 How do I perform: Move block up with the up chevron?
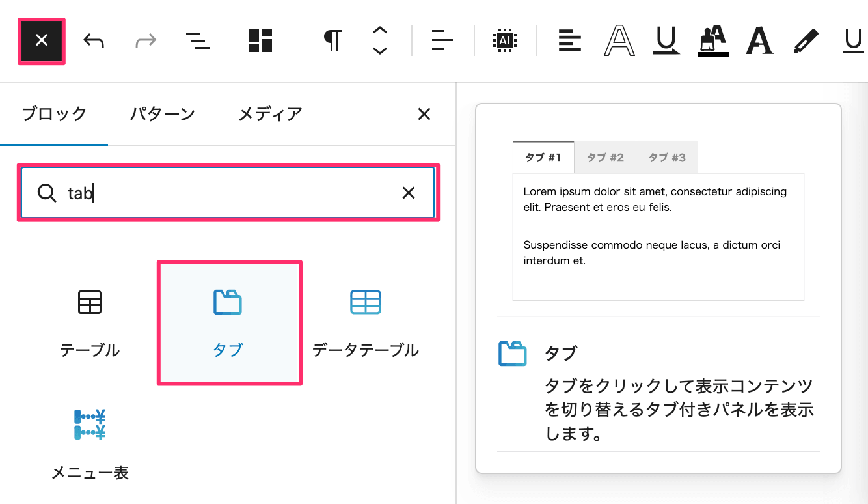(380, 30)
